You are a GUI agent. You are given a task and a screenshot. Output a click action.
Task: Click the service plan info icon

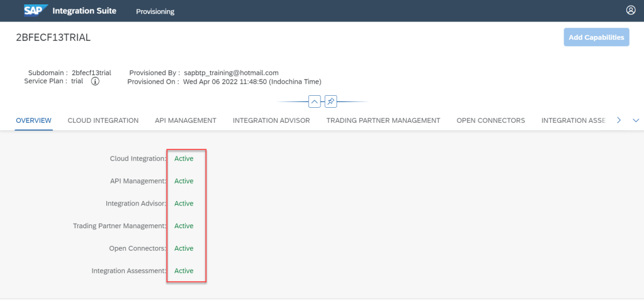click(94, 81)
